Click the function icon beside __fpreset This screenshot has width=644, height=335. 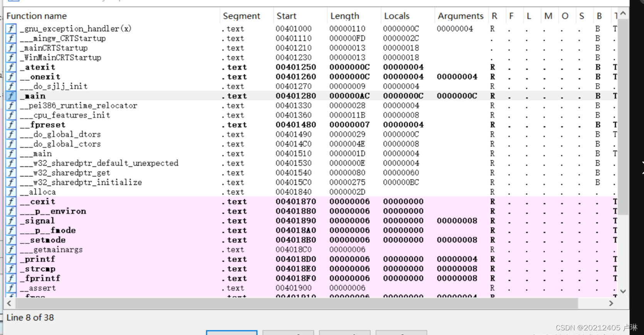[11, 125]
